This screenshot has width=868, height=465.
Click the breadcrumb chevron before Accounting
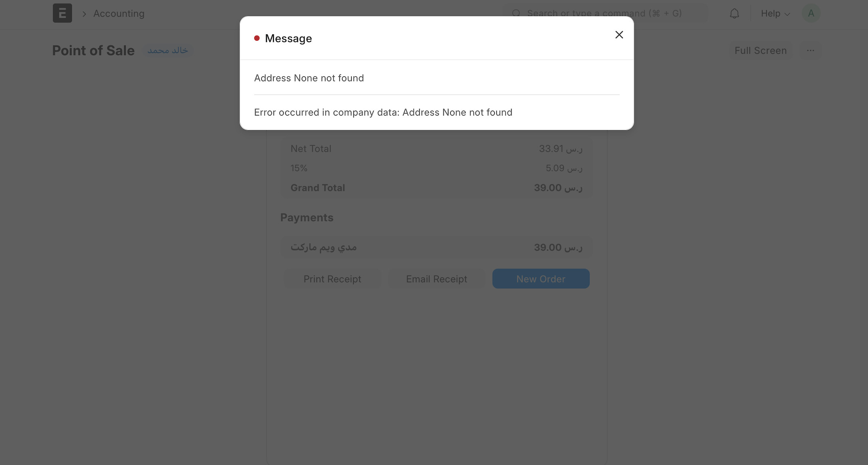coord(84,14)
